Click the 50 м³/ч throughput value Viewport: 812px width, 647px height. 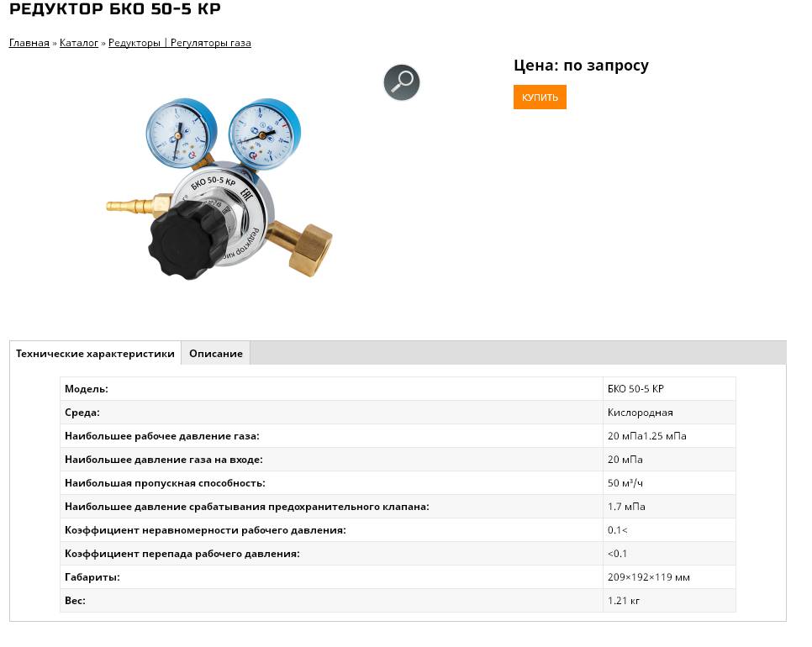pyautogui.click(x=625, y=483)
